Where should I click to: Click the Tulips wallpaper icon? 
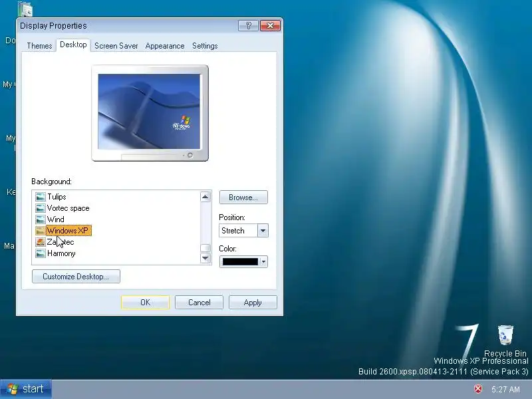tap(41, 197)
